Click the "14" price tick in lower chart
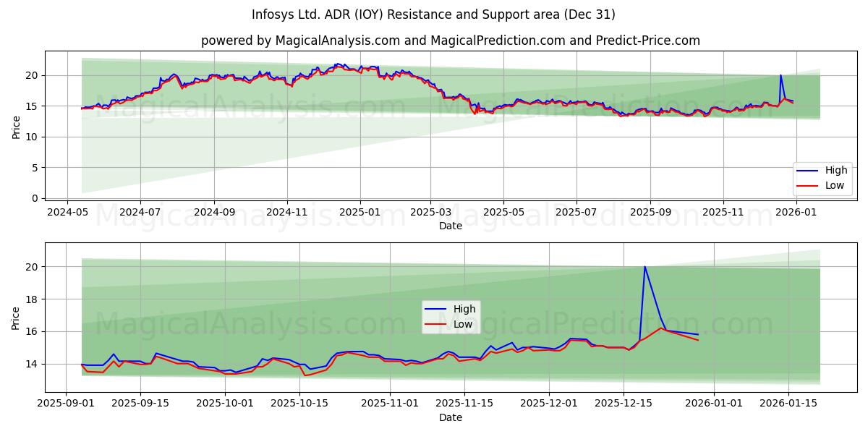This screenshot has width=868, height=434. coord(33,364)
